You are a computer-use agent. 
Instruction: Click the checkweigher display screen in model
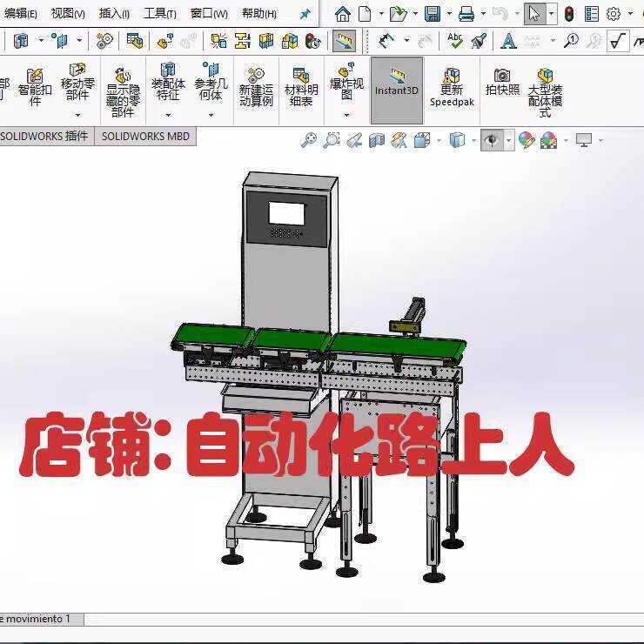coord(286,213)
